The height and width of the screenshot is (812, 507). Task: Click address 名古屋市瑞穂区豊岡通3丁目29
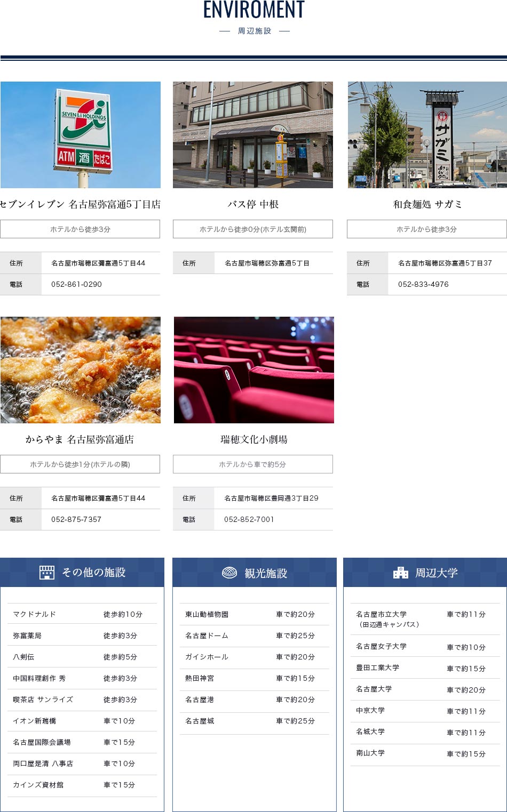tap(271, 498)
